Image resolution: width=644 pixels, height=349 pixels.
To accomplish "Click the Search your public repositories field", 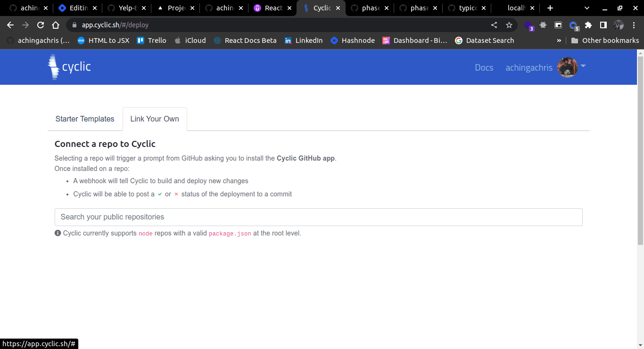I will click(x=319, y=217).
